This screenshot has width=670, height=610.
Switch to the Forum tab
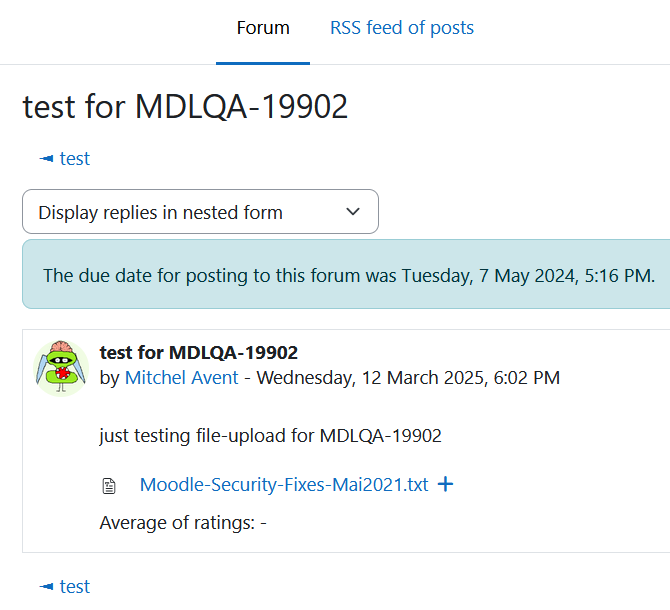click(x=263, y=28)
